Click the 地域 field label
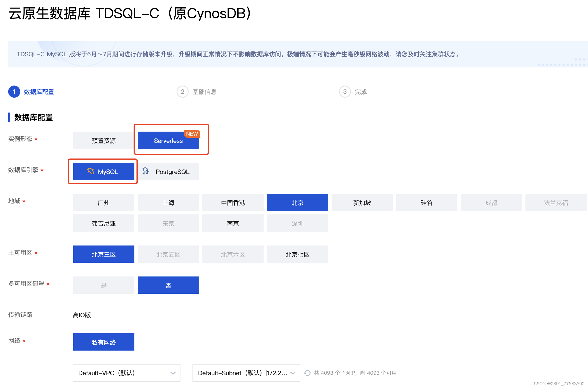 tap(14, 201)
